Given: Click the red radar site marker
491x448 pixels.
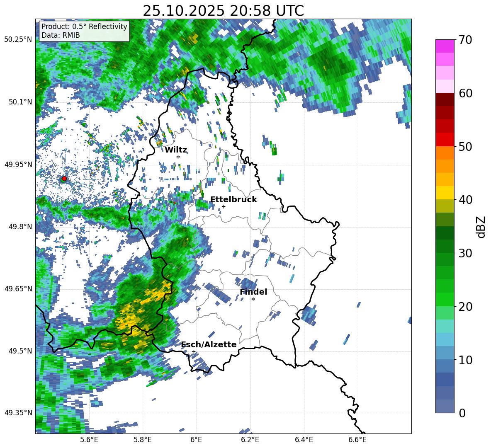Looking at the screenshot, I should click(x=64, y=178).
